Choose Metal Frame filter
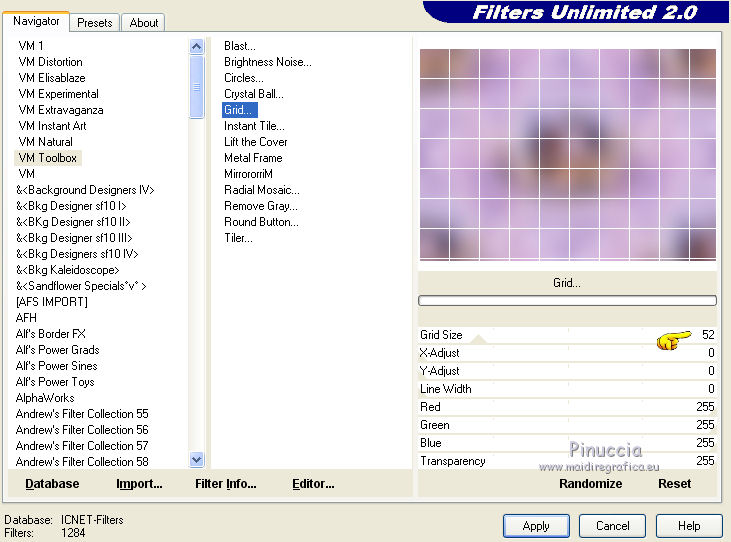Screen dimensions: 731x542 pyautogui.click(x=253, y=158)
